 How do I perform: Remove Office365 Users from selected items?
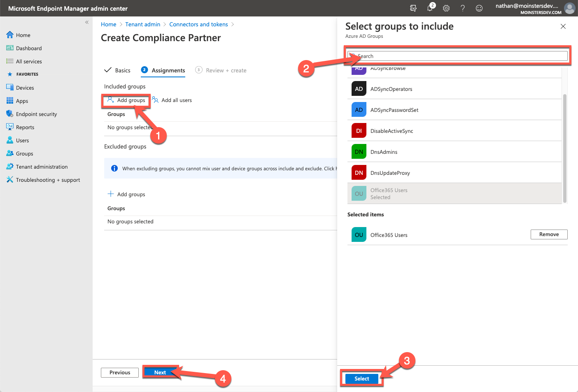549,234
